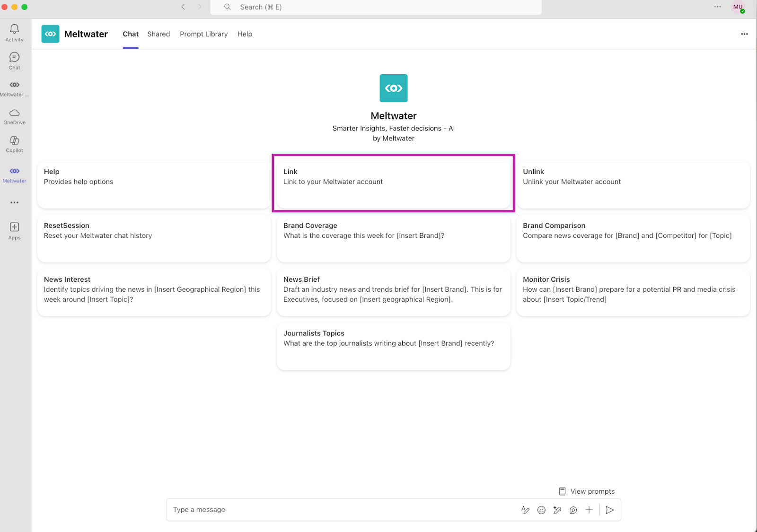Click the View prompts notebook icon
The image size is (757, 532).
[562, 491]
